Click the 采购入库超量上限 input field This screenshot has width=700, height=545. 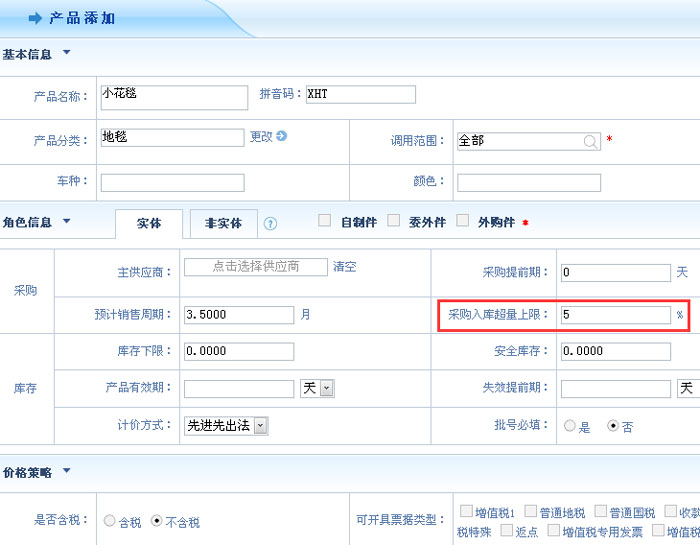point(615,314)
